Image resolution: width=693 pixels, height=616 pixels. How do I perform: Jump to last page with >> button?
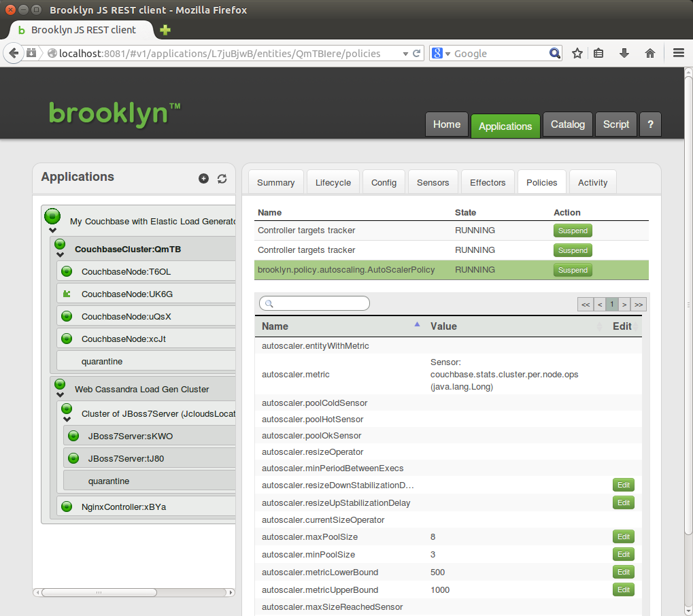[639, 305]
